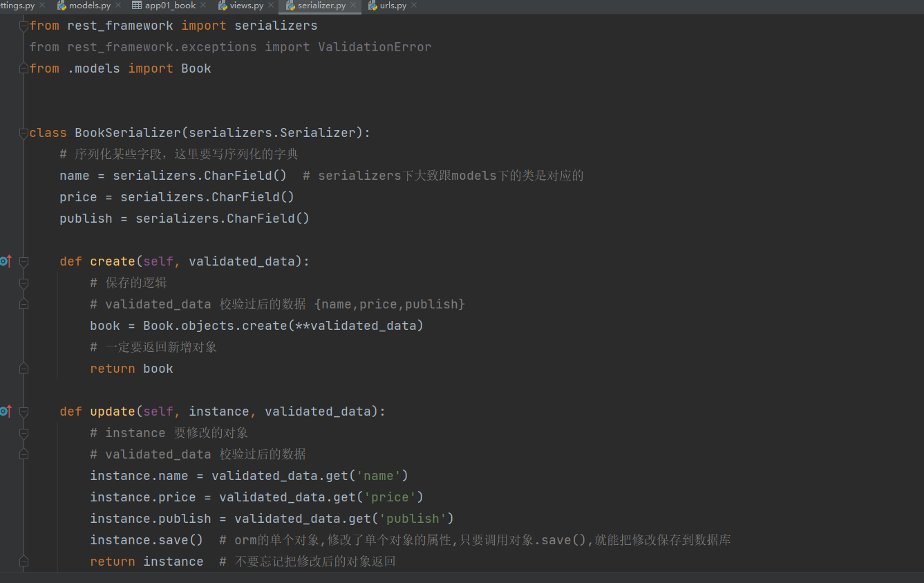Viewport: 924px width, 583px height.
Task: Close the urls.py tab
Action: pos(414,6)
